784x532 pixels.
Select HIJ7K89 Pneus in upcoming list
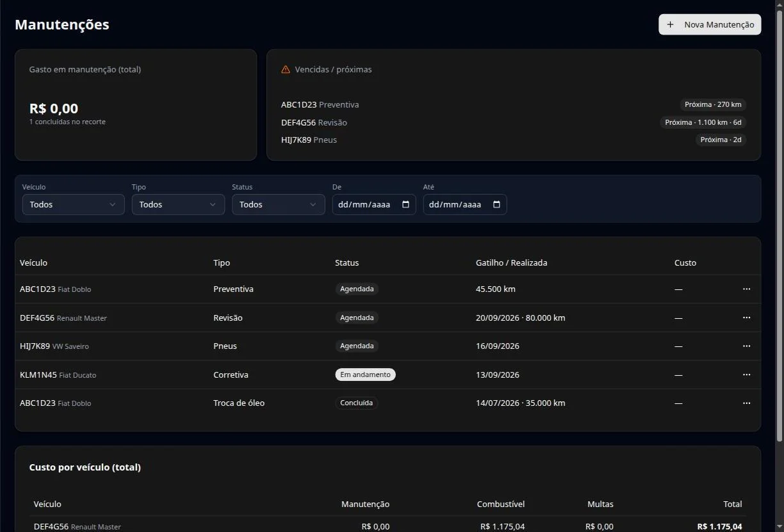309,140
